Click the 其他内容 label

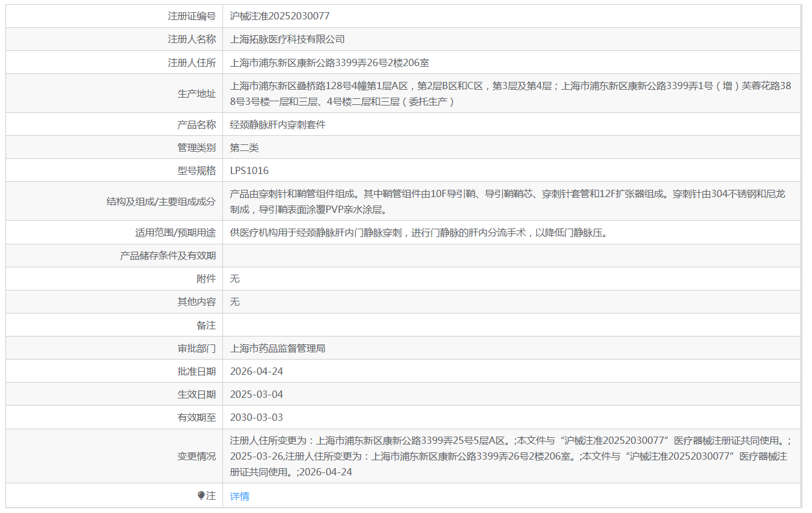click(x=196, y=302)
